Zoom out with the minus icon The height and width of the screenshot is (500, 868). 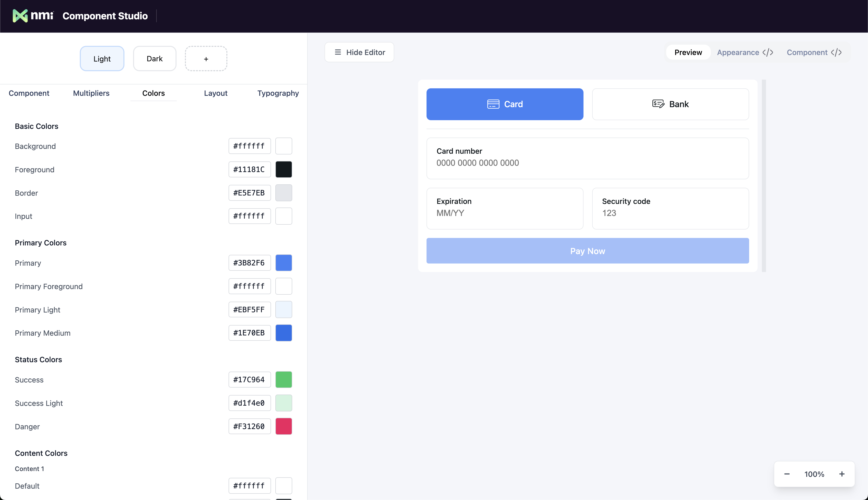point(787,474)
